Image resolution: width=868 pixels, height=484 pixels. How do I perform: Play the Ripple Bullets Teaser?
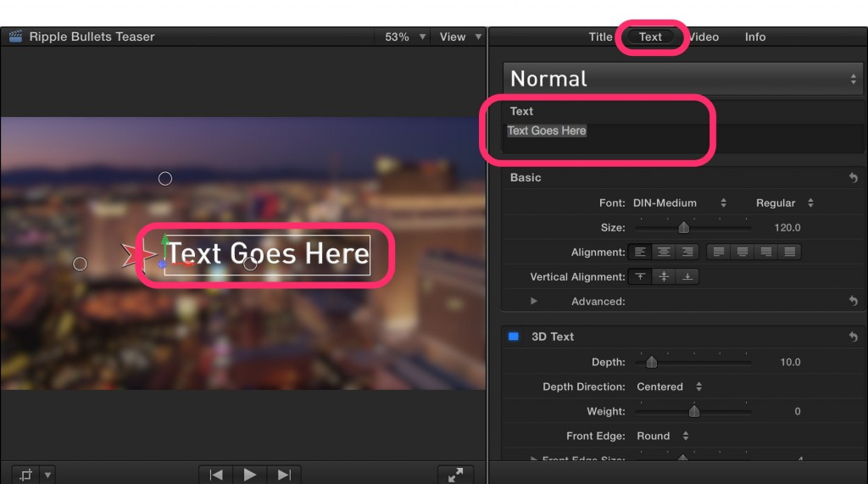(x=250, y=475)
